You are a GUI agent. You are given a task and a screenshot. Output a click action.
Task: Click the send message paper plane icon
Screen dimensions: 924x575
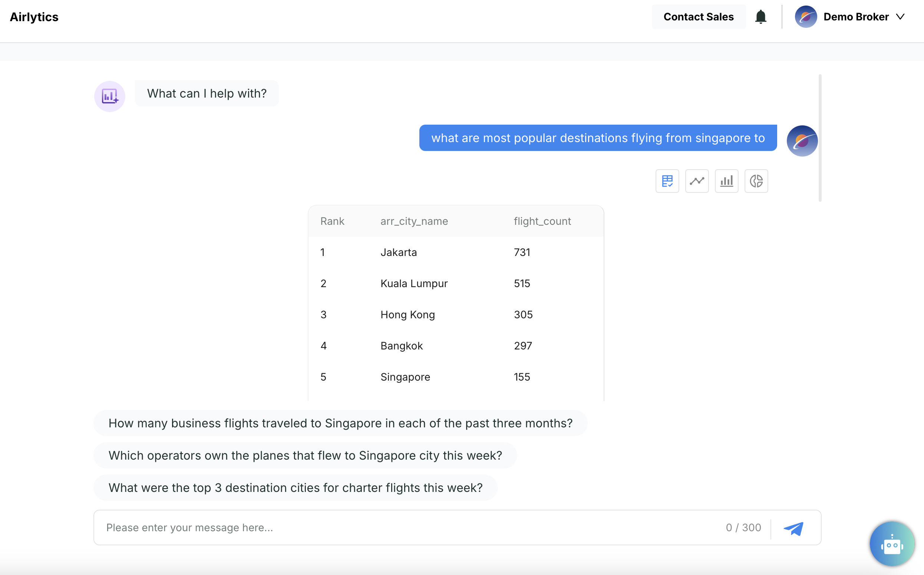click(793, 528)
